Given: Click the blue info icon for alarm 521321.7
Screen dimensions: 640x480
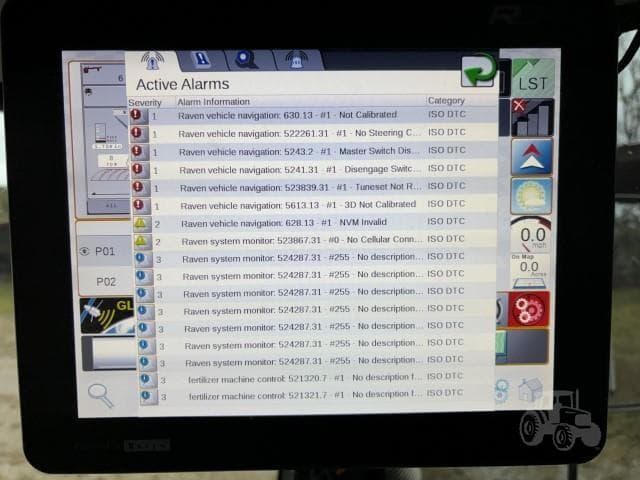Looking at the screenshot, I should (x=148, y=396).
